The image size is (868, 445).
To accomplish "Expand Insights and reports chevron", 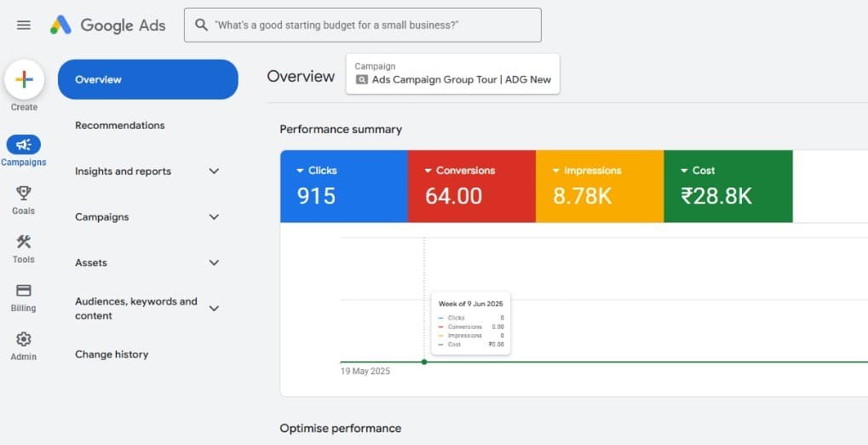I will (x=215, y=171).
